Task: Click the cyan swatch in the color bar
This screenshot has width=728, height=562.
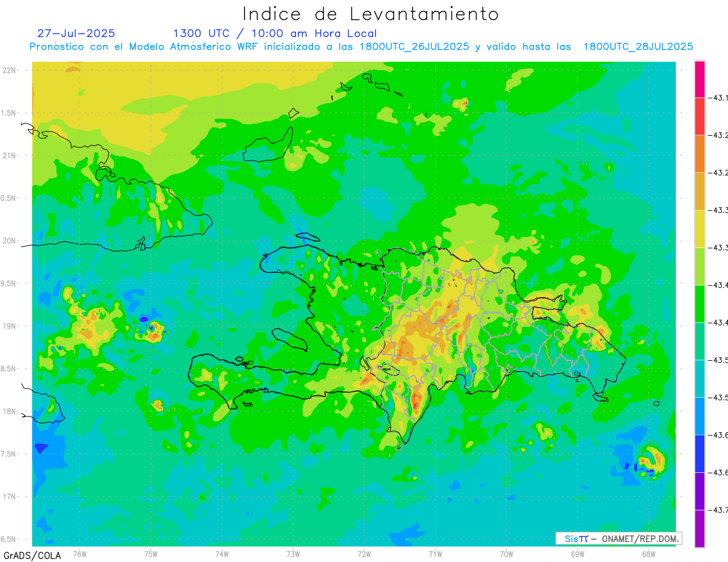Action: click(x=699, y=378)
